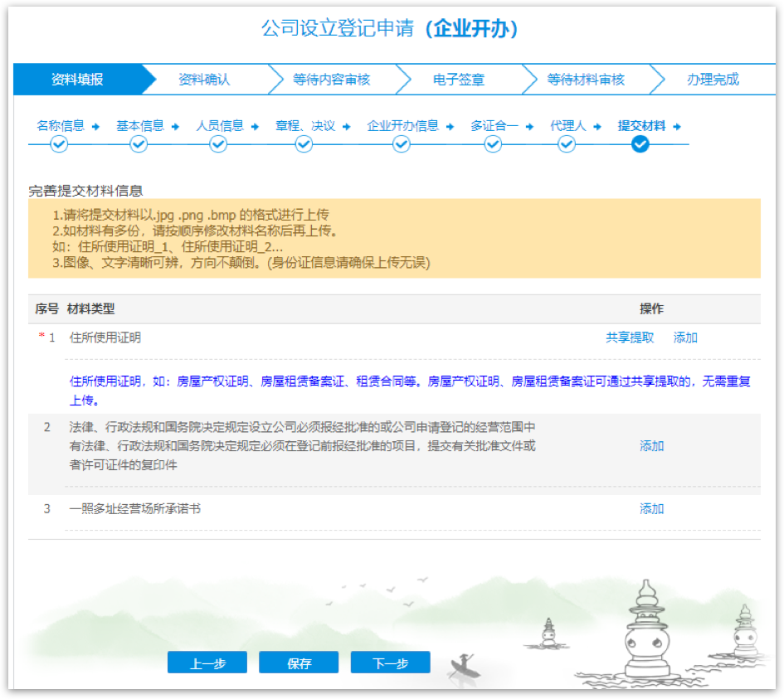
Task: Click the 一照多址经营场所承诺书 material name
Action: [135, 509]
